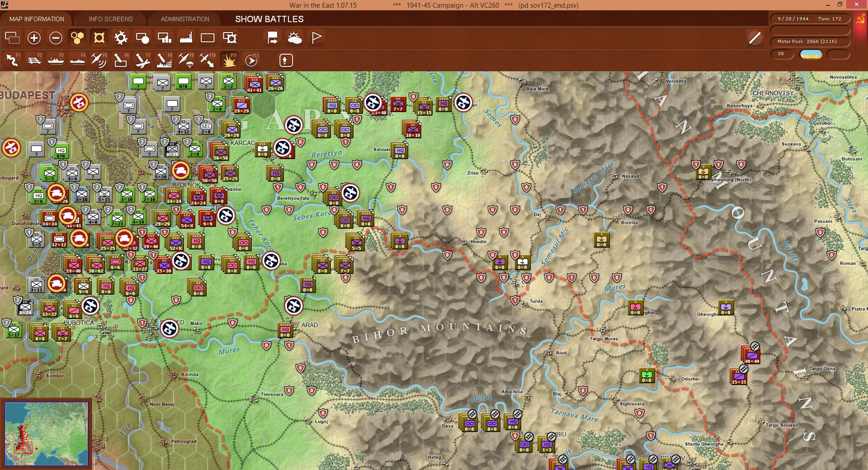This screenshot has height=470, width=868.
Task: Select naval transport mode F3
Action: 56,60
